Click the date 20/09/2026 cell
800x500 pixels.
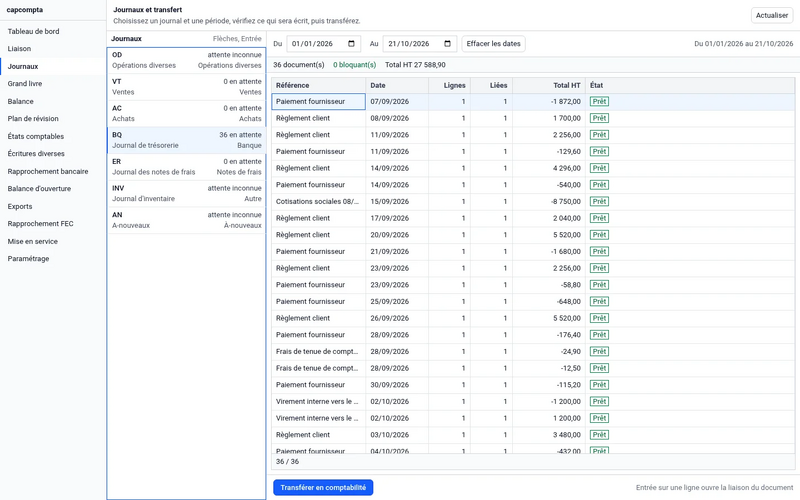tap(397, 235)
